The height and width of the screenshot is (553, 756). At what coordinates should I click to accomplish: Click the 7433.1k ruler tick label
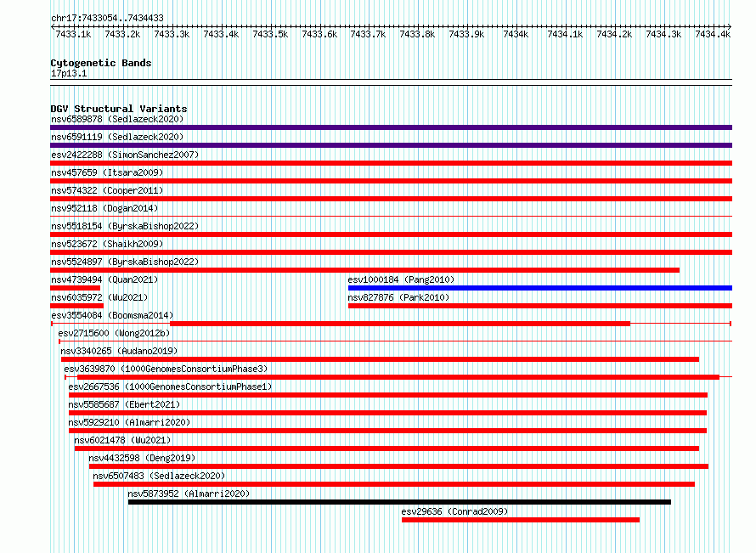coord(73,34)
